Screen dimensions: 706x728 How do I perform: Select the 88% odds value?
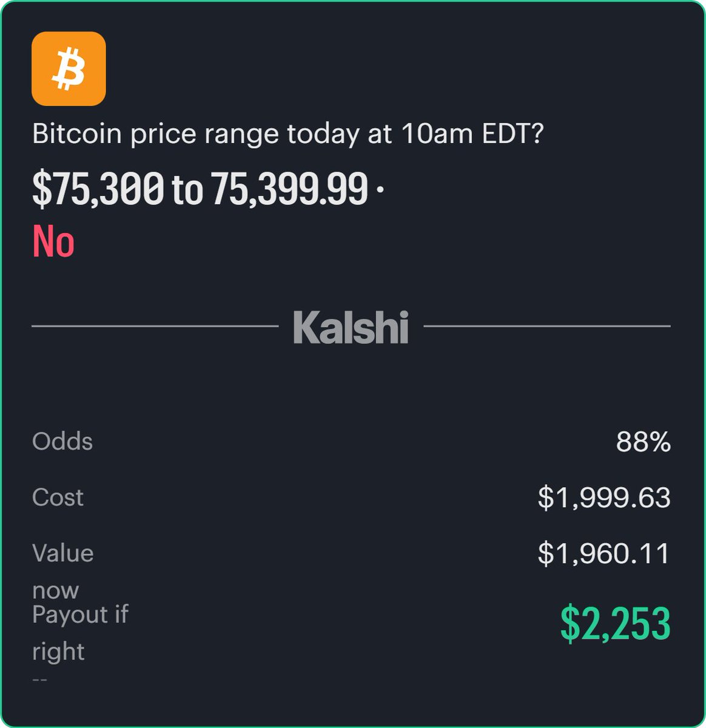point(643,442)
